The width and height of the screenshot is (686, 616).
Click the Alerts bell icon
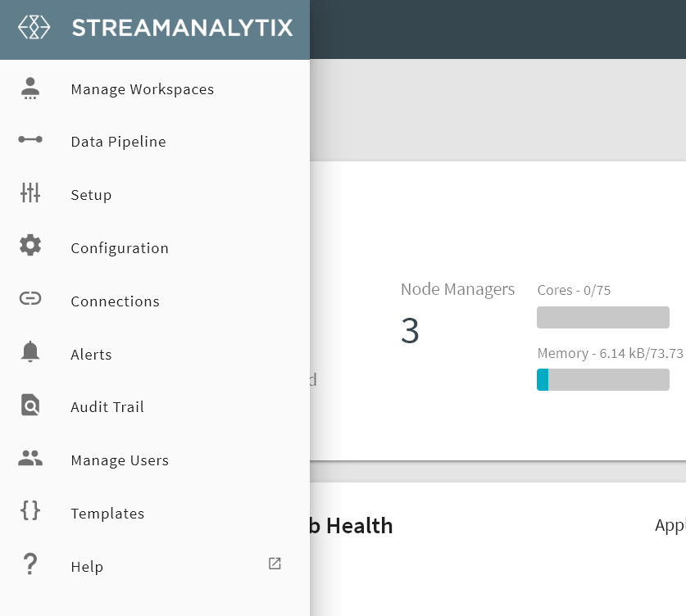click(x=30, y=352)
